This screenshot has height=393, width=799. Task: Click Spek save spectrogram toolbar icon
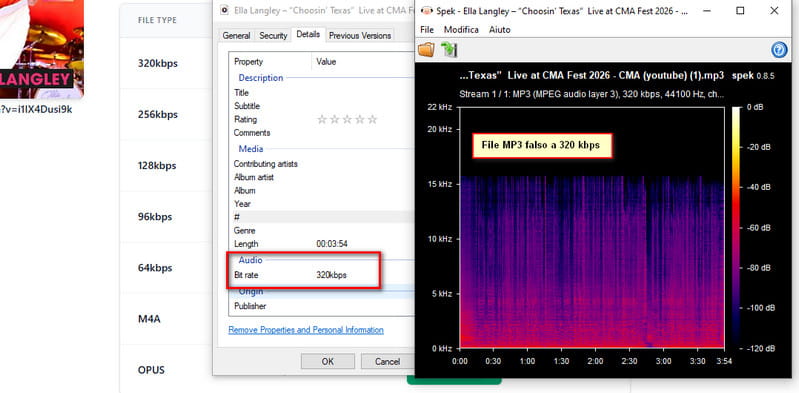(x=449, y=49)
